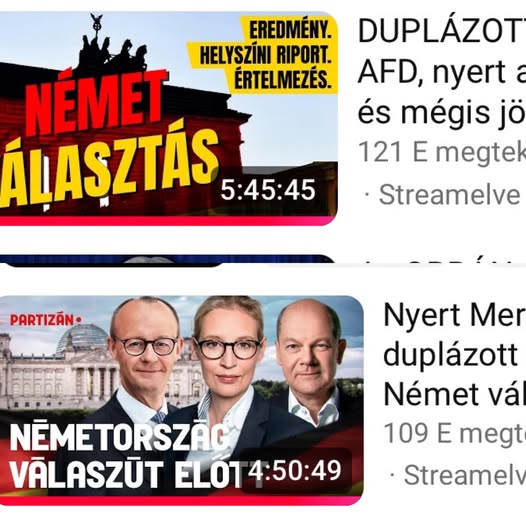Open the DUPLÁZOTT AFD video title
This screenshot has height=526, width=526.
click(442, 72)
